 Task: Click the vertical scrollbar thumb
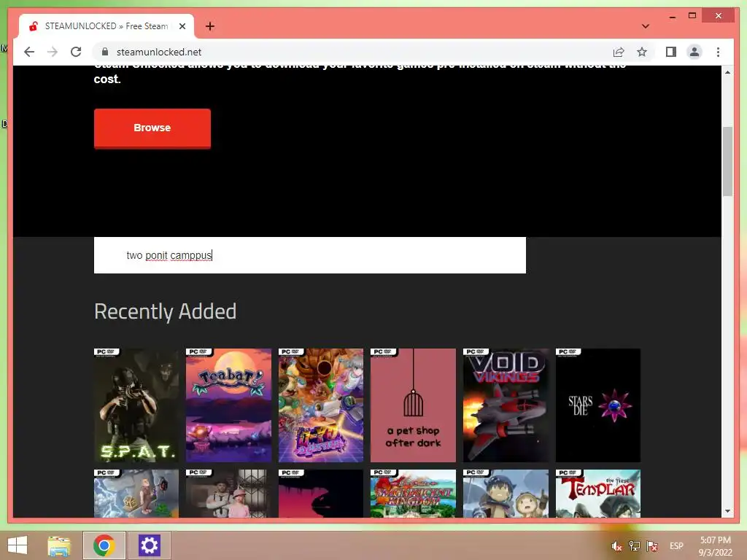coord(727,161)
